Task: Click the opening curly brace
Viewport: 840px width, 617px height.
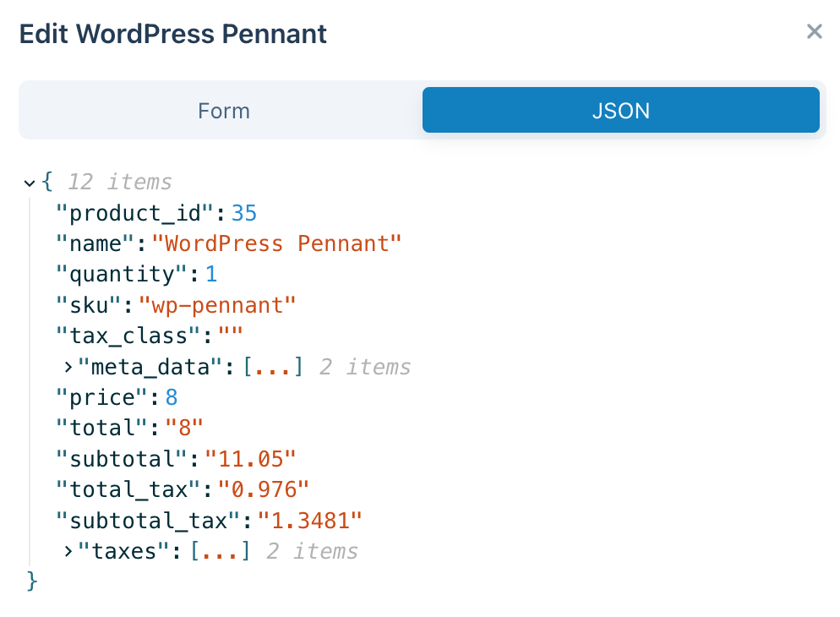Action: click(x=47, y=182)
